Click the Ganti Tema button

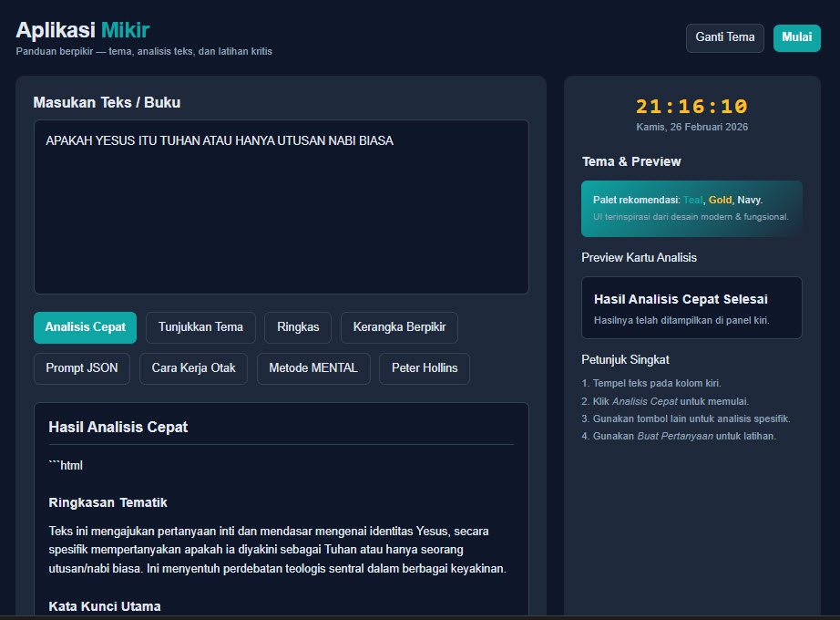[x=725, y=38]
